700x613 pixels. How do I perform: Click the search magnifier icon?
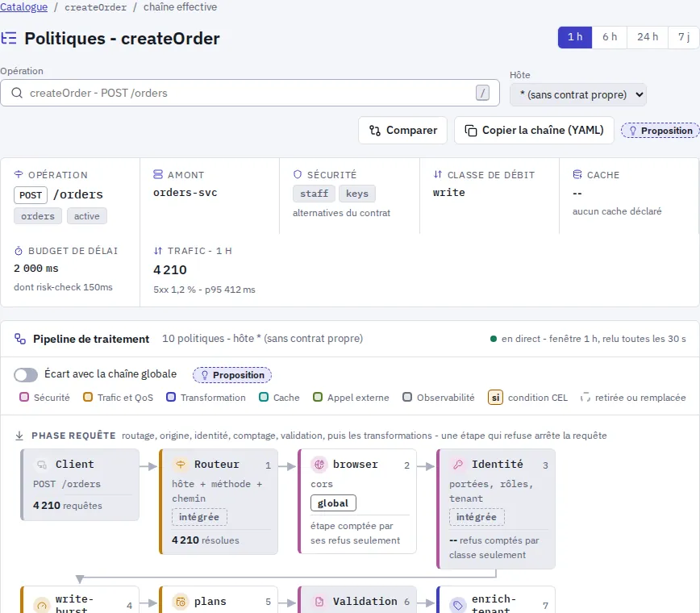coord(17,93)
